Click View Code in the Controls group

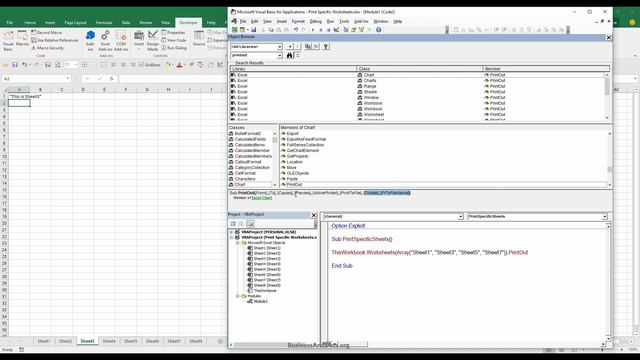click(173, 40)
